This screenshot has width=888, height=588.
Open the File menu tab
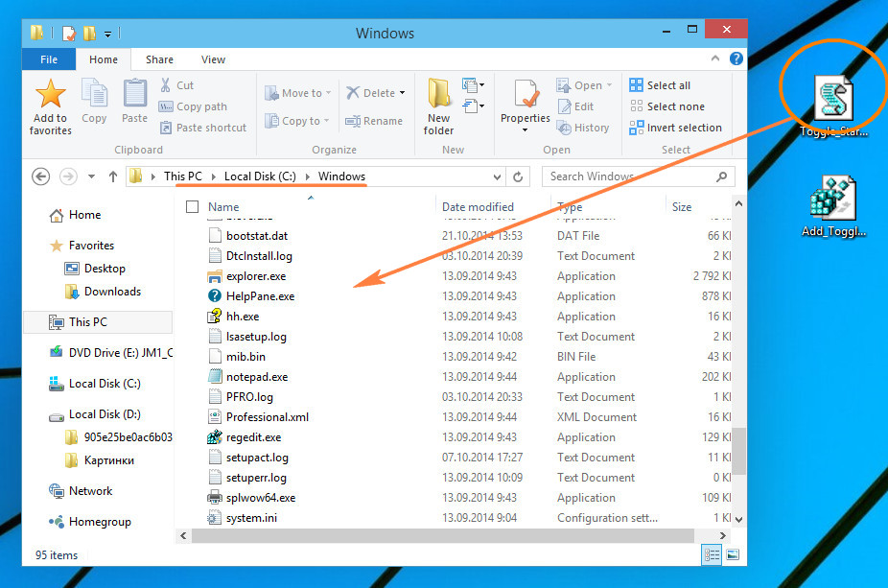49,59
